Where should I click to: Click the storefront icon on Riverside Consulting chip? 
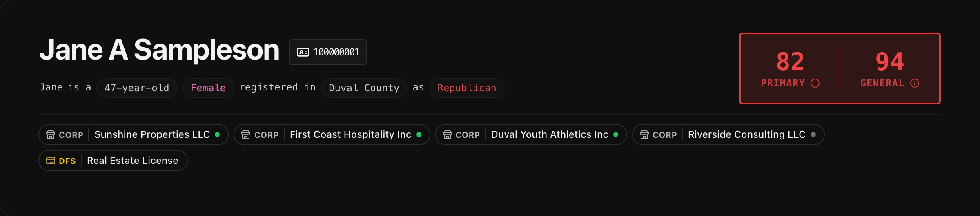tap(644, 135)
